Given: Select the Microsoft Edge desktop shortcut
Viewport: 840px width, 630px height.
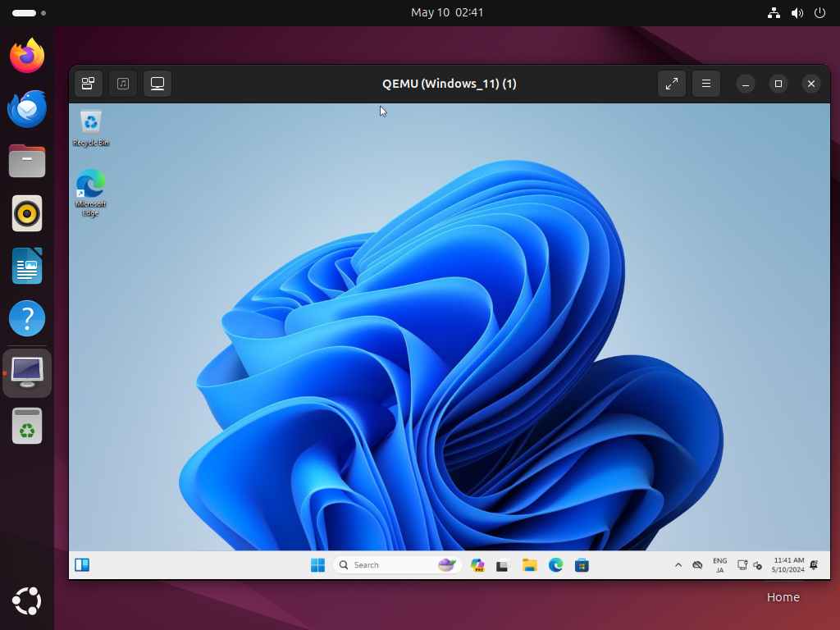Looking at the screenshot, I should (90, 193).
